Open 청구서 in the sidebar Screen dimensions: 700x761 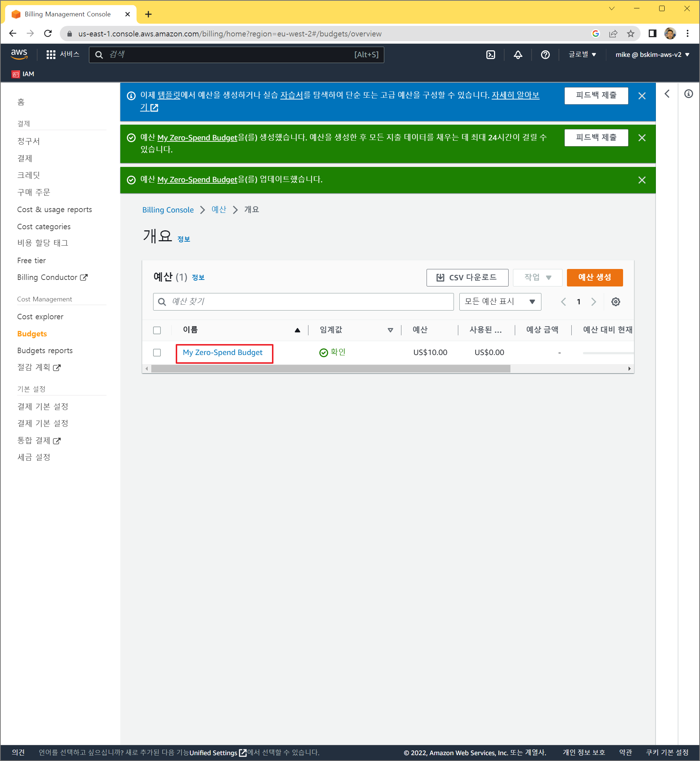click(28, 141)
